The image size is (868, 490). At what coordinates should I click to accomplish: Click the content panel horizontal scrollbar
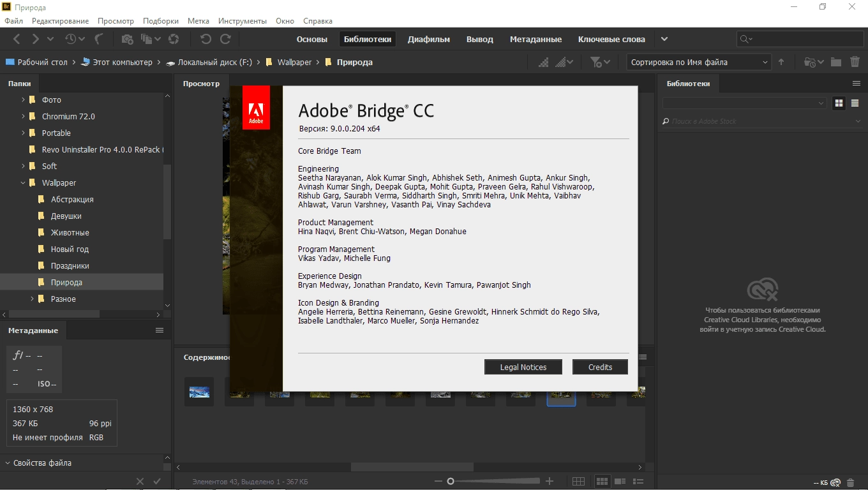pyautogui.click(x=412, y=467)
